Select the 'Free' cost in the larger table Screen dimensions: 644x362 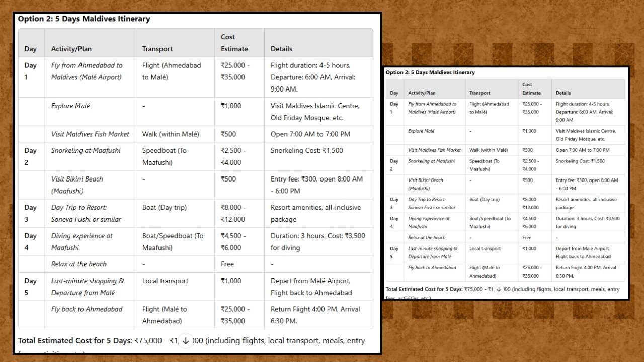227,264
